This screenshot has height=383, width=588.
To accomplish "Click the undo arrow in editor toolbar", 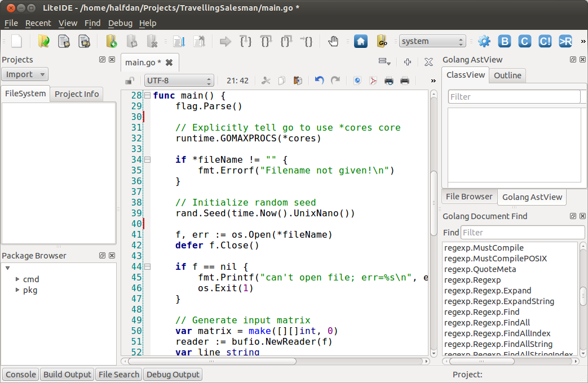I will pyautogui.click(x=320, y=81).
